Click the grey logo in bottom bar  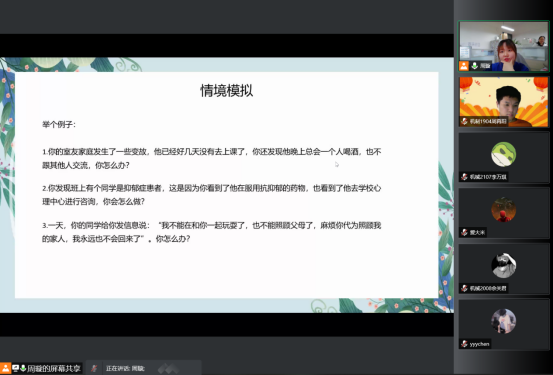(168, 369)
